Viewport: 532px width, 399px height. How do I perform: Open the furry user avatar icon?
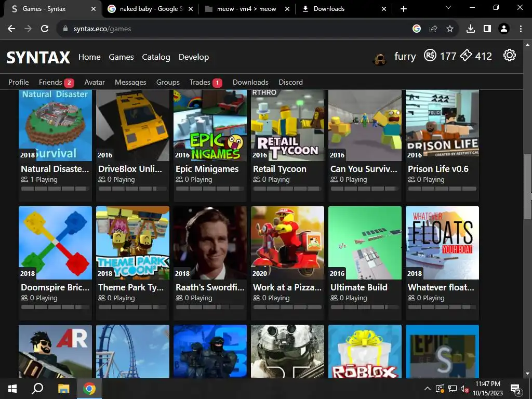click(379, 59)
